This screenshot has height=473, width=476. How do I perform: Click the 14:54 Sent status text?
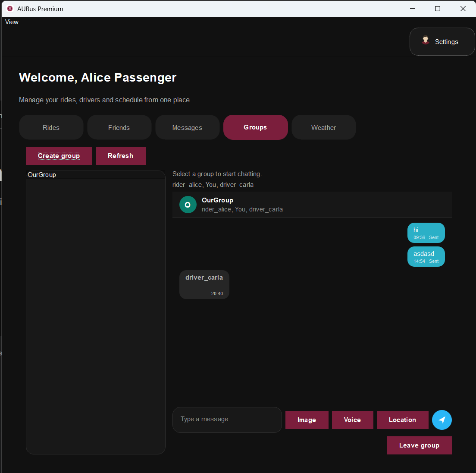click(x=426, y=261)
